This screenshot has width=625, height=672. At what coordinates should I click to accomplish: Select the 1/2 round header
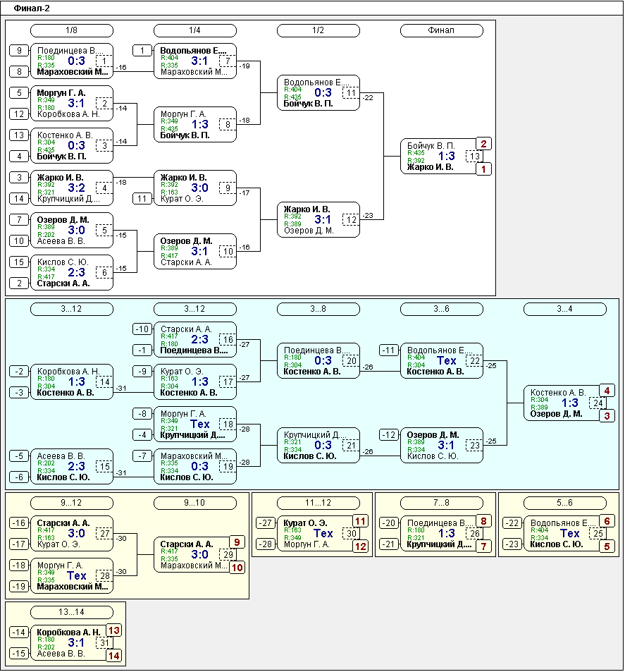click(318, 30)
